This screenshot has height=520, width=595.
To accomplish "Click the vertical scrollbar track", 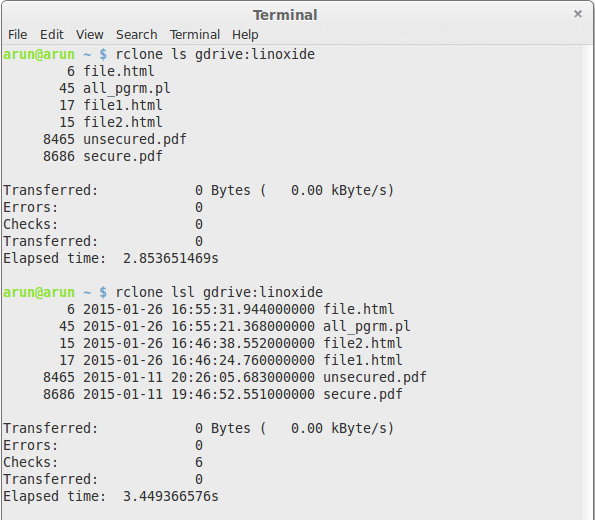I will point(587,282).
